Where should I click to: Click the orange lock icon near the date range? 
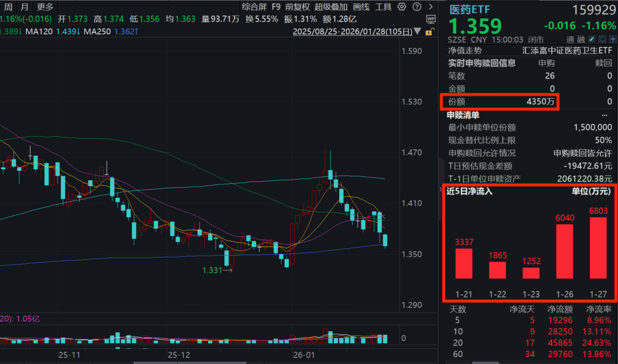(429, 32)
